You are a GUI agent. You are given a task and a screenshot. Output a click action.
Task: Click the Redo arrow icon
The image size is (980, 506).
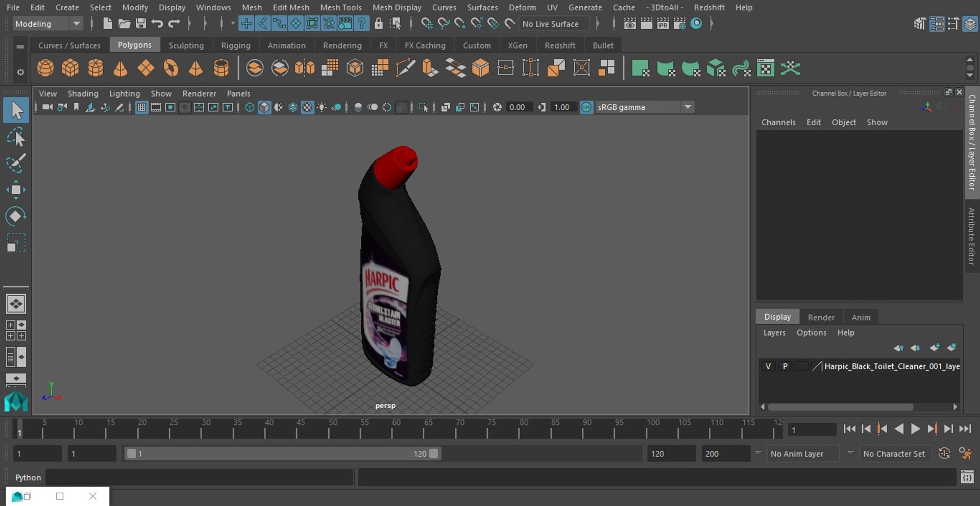click(174, 23)
